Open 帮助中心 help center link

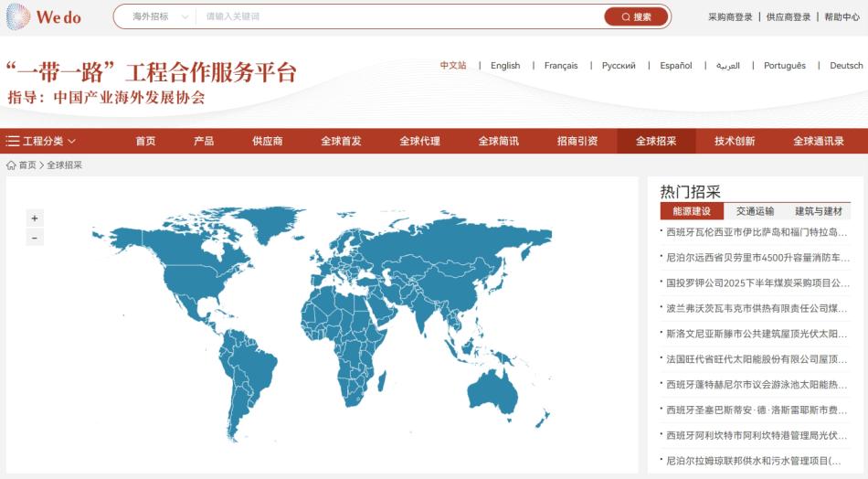(x=842, y=17)
